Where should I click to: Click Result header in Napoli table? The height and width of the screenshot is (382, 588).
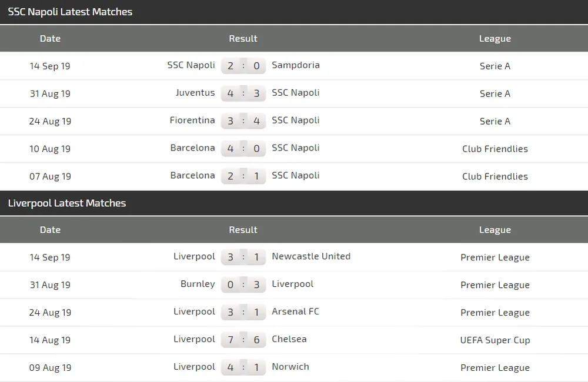pyautogui.click(x=243, y=39)
